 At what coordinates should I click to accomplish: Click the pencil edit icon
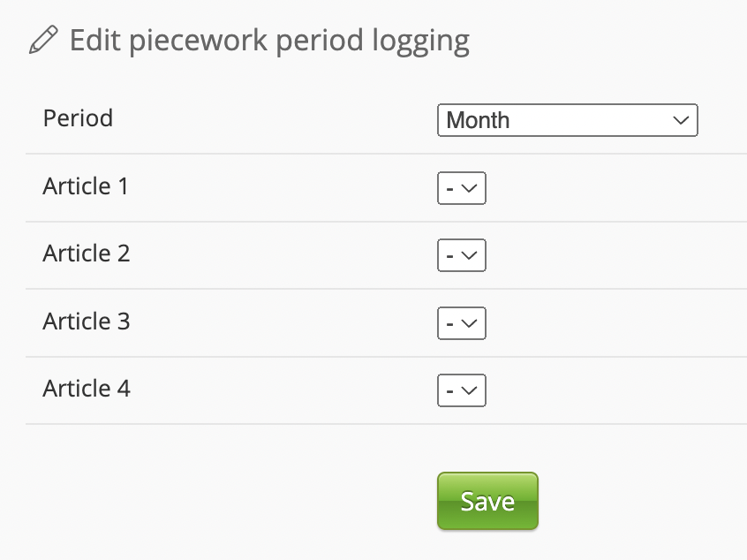(x=43, y=41)
